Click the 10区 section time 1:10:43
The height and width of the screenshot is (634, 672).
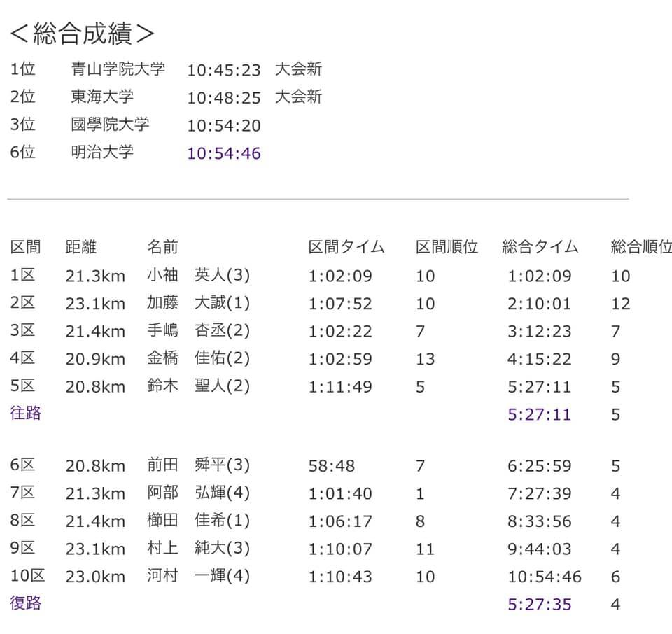pos(340,577)
